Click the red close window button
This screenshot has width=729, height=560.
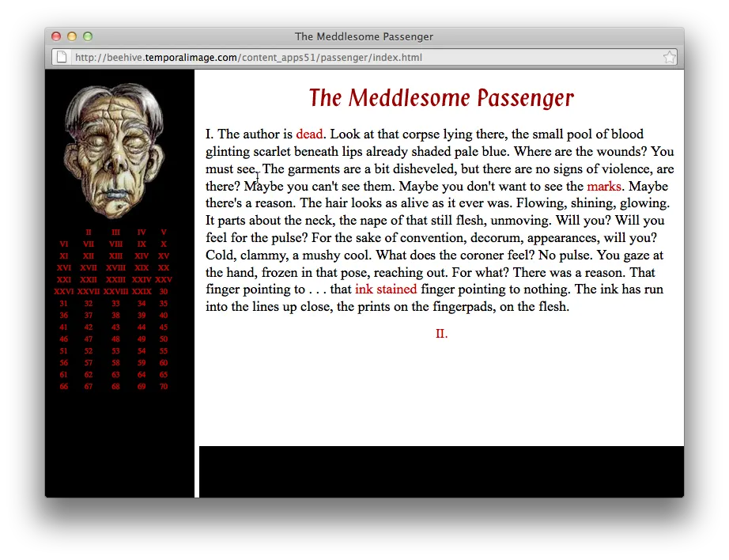click(x=56, y=36)
